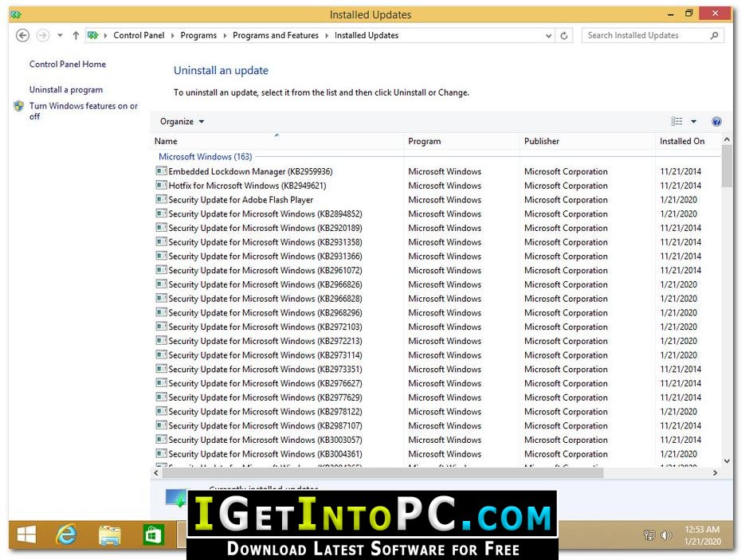Open File Explorer from taskbar
745x560 pixels.
pyautogui.click(x=109, y=535)
